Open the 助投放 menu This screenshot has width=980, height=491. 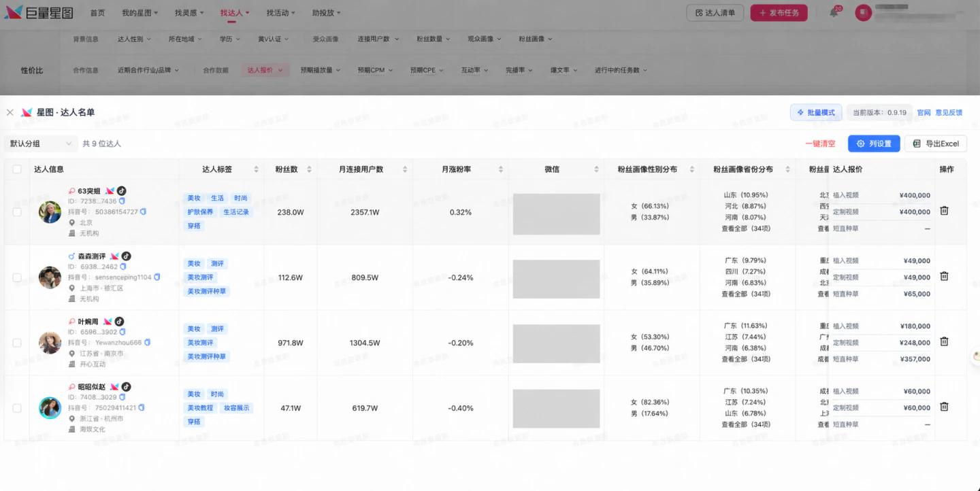click(327, 13)
